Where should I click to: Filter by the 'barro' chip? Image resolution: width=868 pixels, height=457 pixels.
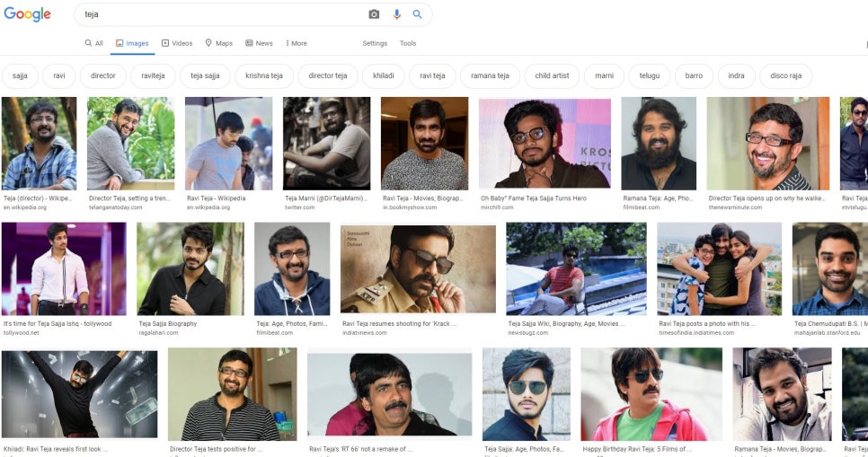694,75
